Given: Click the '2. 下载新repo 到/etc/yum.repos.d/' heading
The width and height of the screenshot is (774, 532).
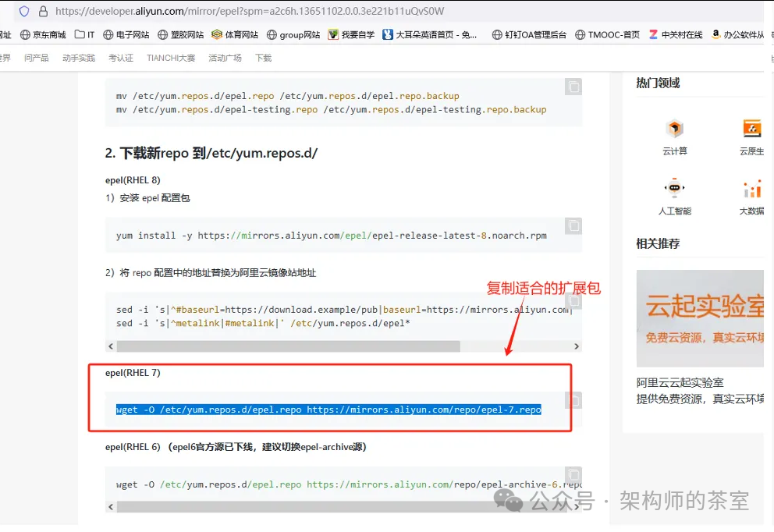Looking at the screenshot, I should (211, 154).
